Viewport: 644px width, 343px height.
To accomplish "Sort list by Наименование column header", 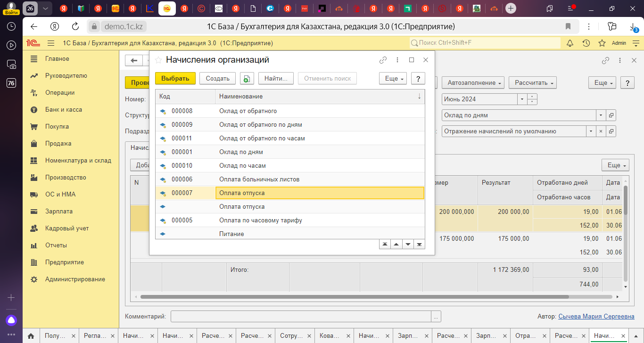I will pyautogui.click(x=316, y=97).
